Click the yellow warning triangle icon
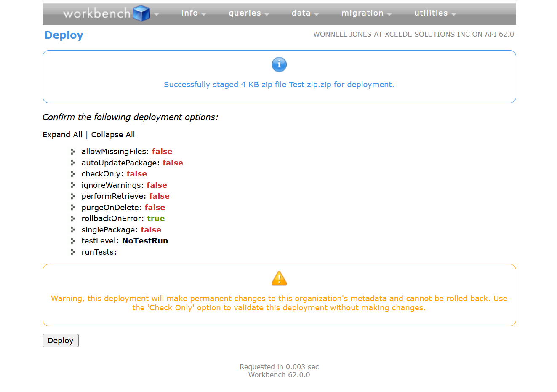This screenshot has height=392, width=557. pos(279,278)
